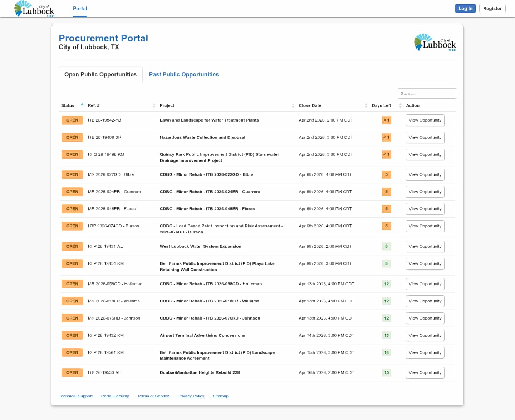Sort by Days Left column sort icon
The image size is (515, 420).
coord(400,105)
